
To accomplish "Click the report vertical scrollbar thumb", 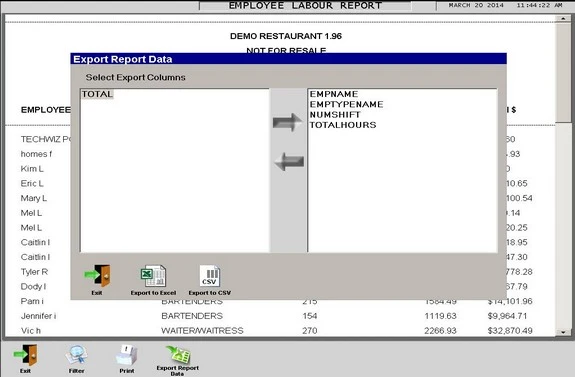I will [x=563, y=72].
